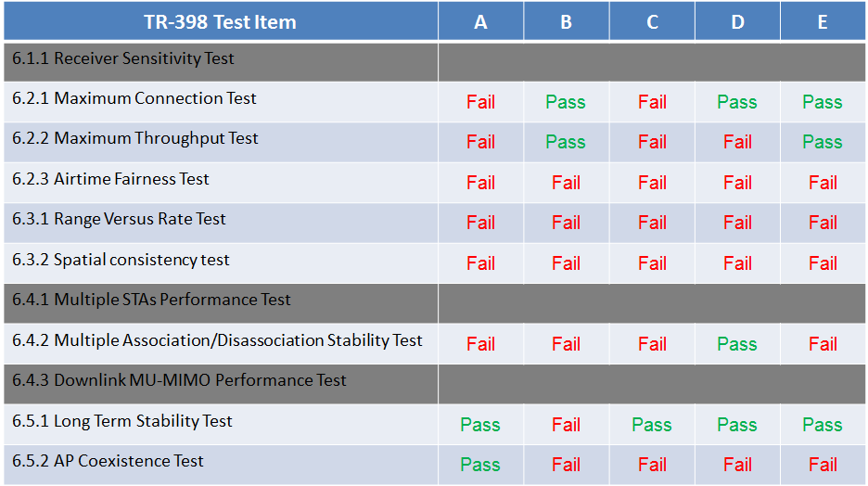
Task: Click the 6.1.1 Receiver Sensitivity Test row
Action: click(435, 61)
